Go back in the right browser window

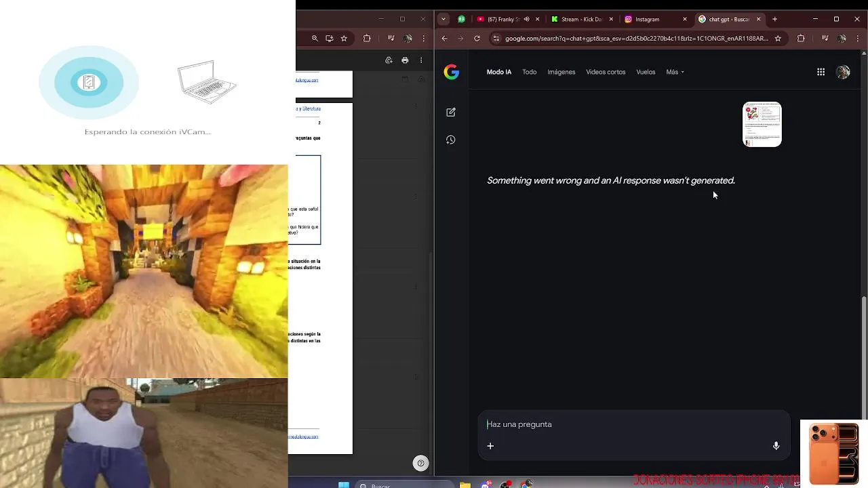[444, 39]
